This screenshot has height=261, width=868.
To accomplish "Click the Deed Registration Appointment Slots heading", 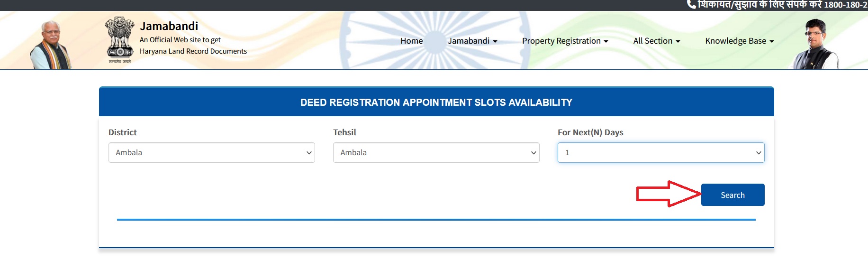I will (436, 103).
